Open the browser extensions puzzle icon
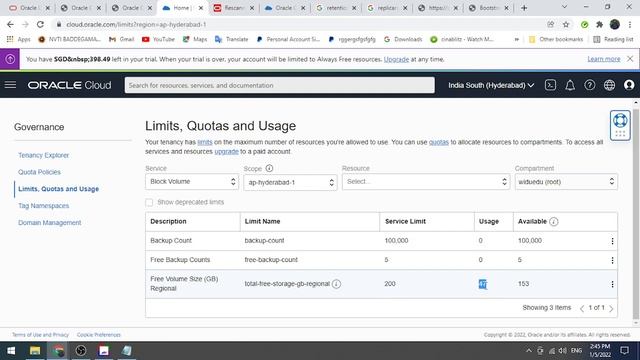The image size is (640, 360). point(599,24)
